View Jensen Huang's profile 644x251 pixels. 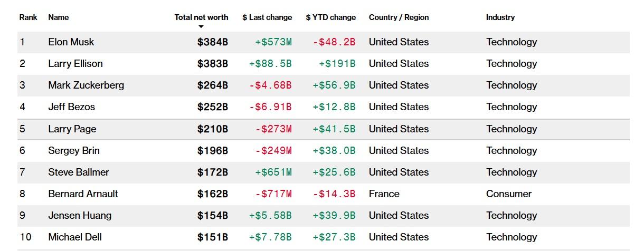tap(80, 216)
